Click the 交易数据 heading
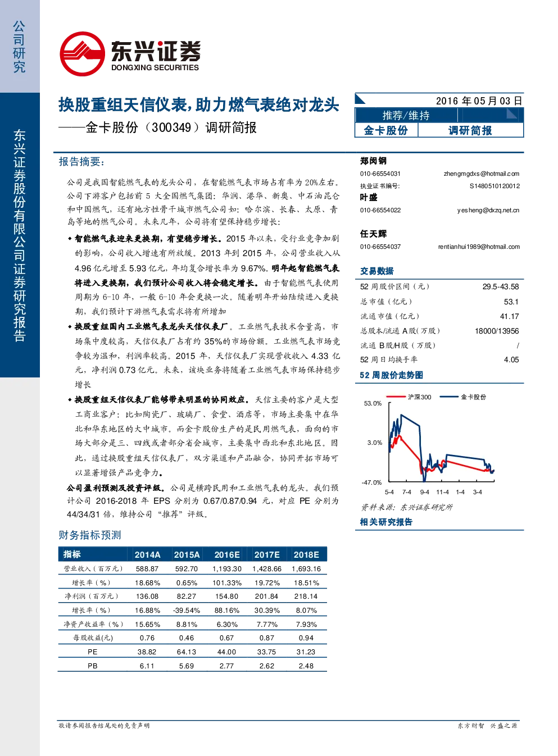This screenshot has height=756, width=558. [x=376, y=271]
